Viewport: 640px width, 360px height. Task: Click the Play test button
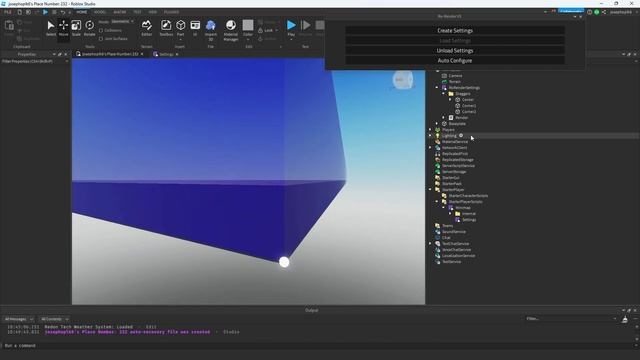291,28
